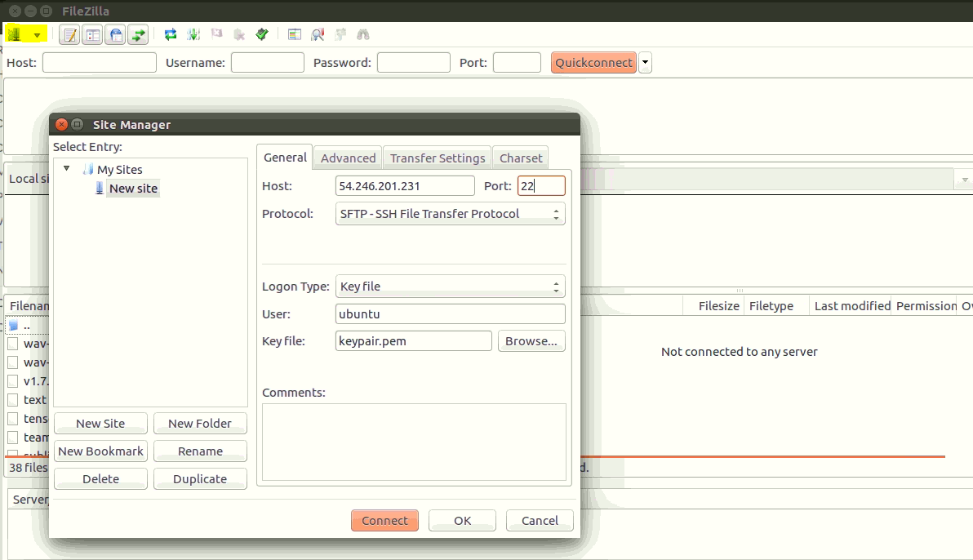Click the Browse... button for key file
The width and height of the screenshot is (973, 560).
point(531,341)
